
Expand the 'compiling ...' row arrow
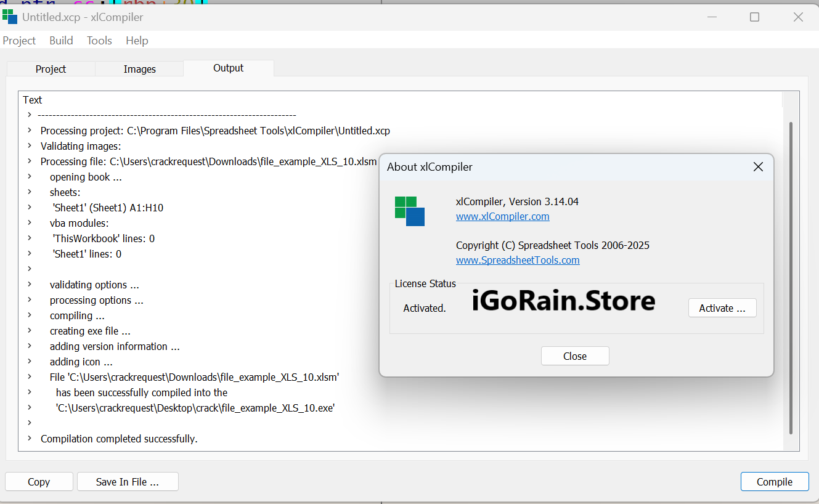(x=30, y=315)
